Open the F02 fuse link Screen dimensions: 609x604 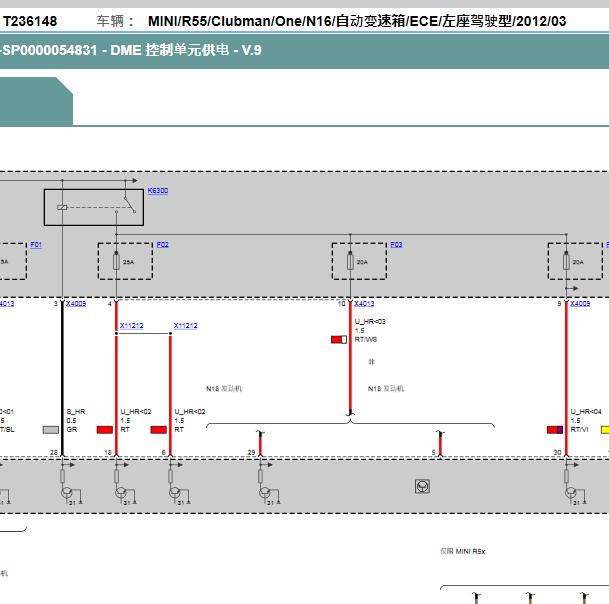[x=162, y=244]
